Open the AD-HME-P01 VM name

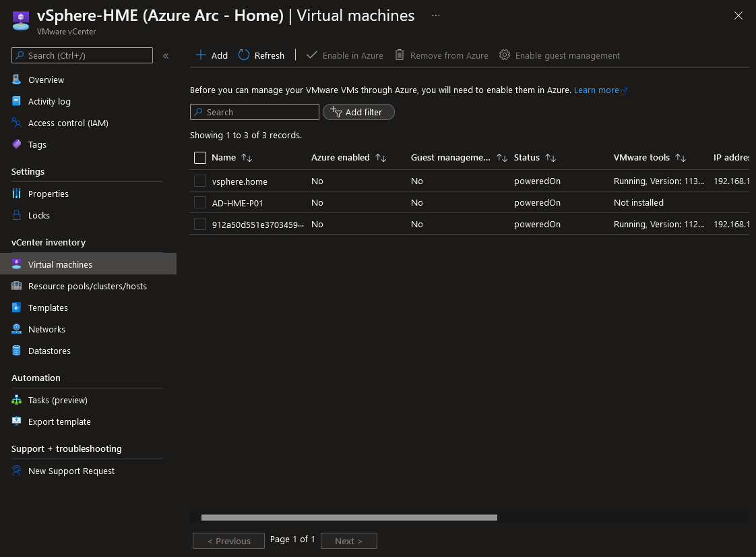(x=238, y=203)
